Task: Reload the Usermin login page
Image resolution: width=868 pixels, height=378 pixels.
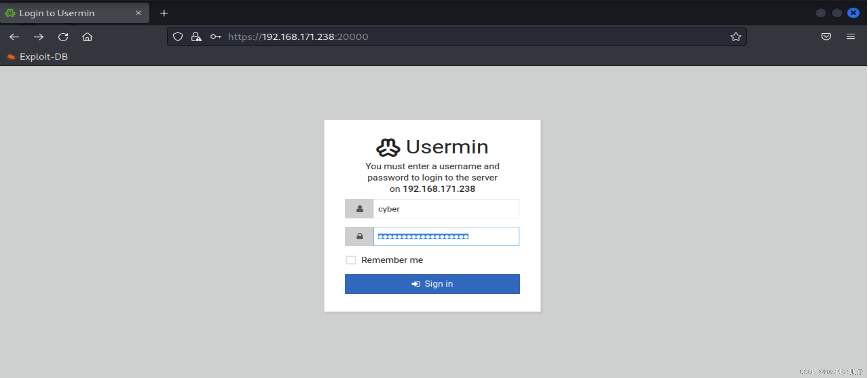Action: 63,37
